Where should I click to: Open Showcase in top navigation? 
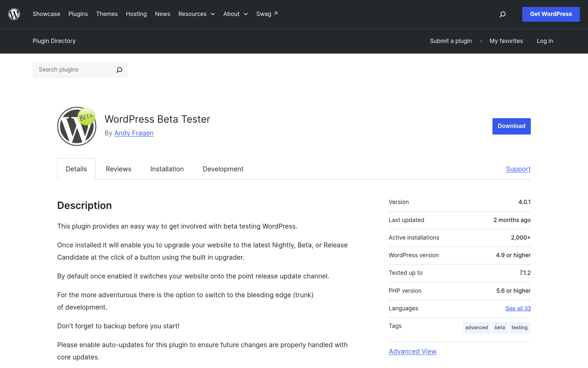[46, 14]
